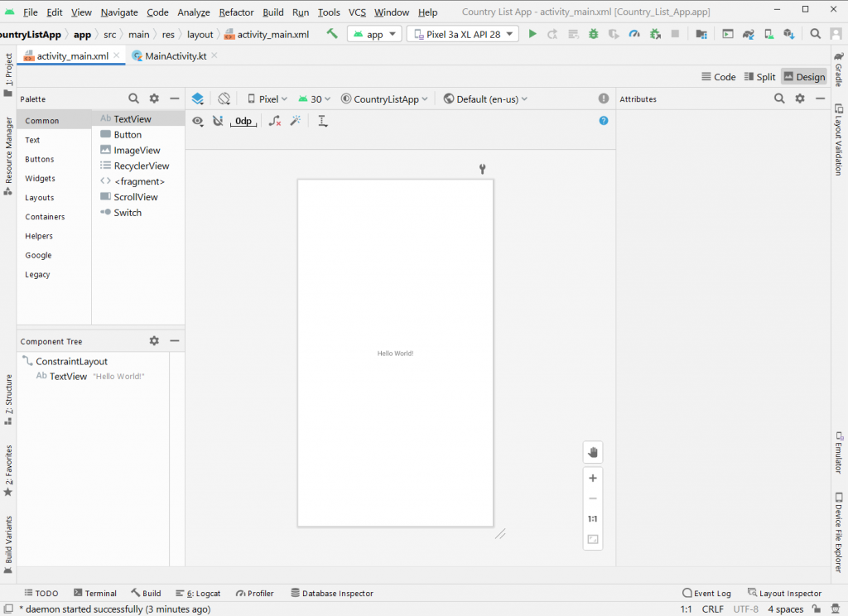
Task: Select the Infer Constraints magic wand
Action: point(296,121)
